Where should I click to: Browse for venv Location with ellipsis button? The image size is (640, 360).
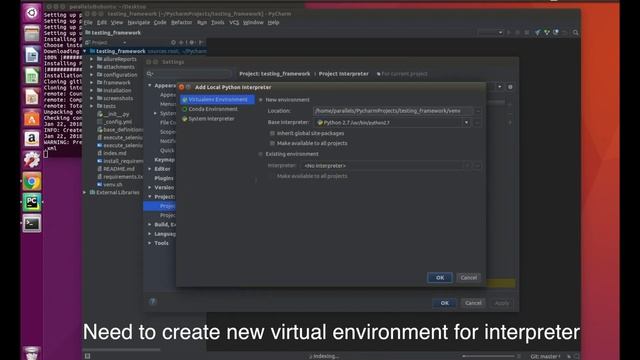pos(478,111)
